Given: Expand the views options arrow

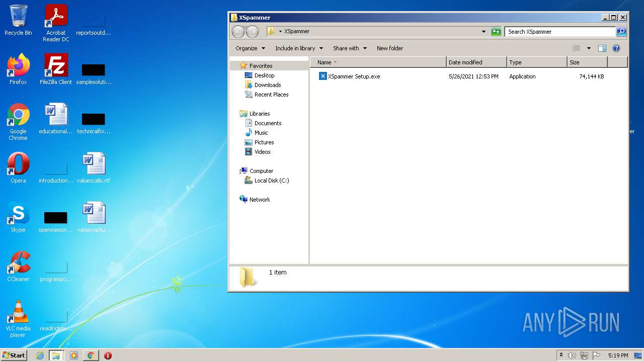Looking at the screenshot, I should click(589, 48).
